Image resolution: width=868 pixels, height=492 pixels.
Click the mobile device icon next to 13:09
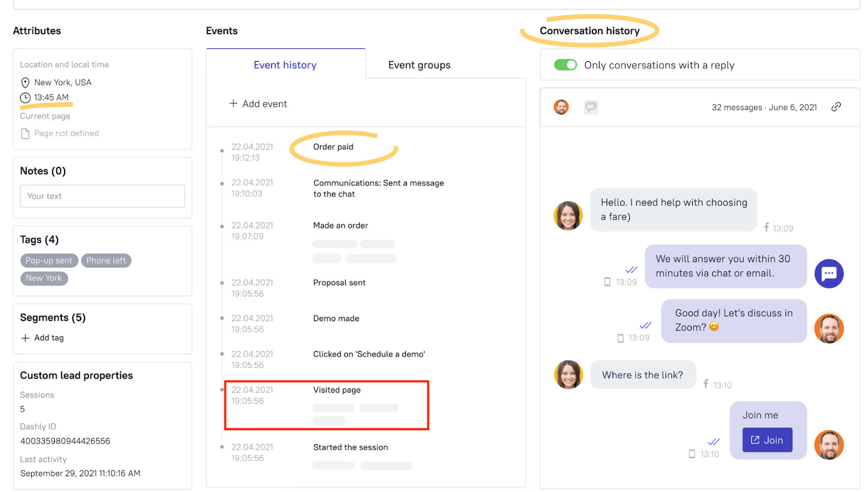pos(607,282)
